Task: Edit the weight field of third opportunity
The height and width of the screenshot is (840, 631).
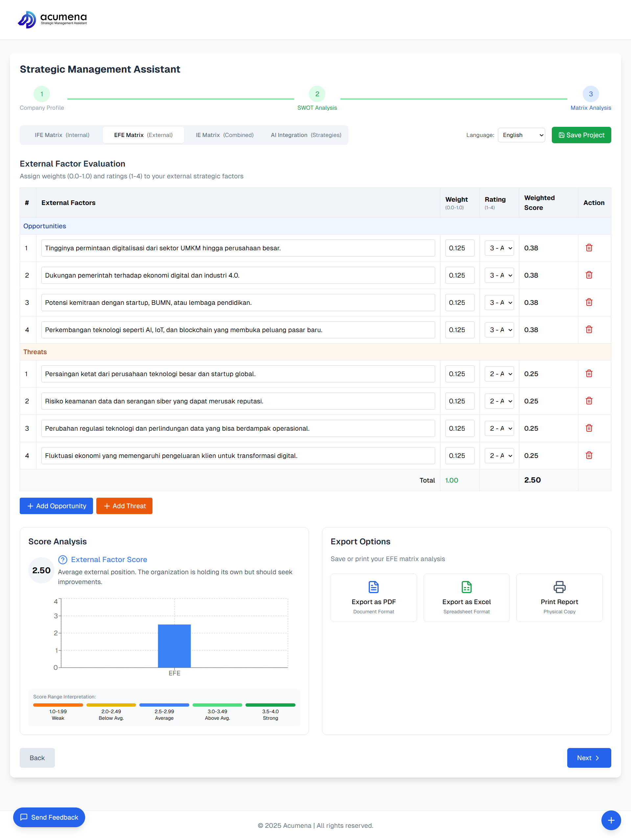Action: click(459, 302)
